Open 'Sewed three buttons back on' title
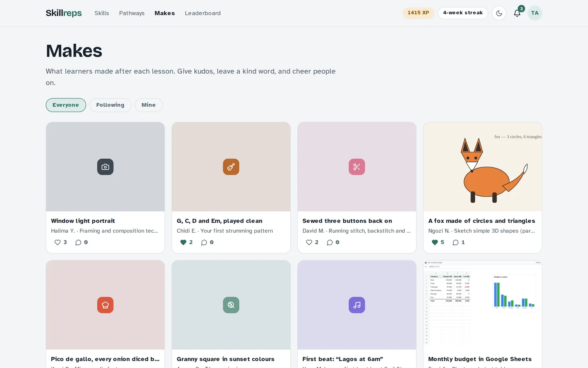 [x=347, y=221]
